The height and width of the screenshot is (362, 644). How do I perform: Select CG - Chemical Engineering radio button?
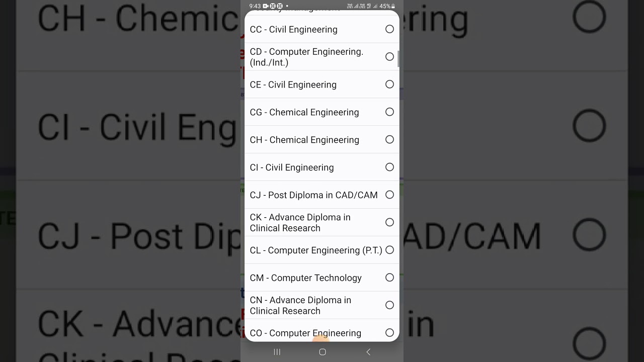pyautogui.click(x=389, y=112)
